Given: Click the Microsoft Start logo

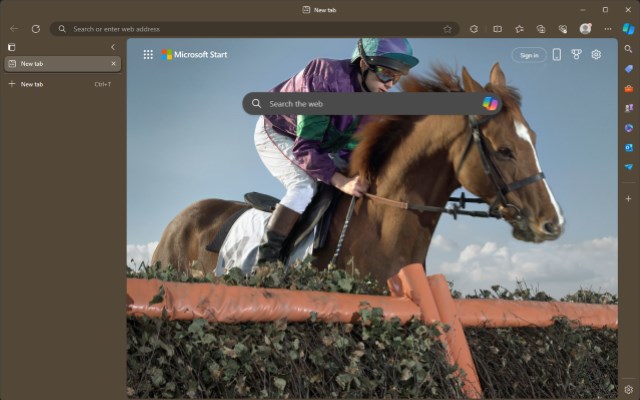Looking at the screenshot, I should pyautogui.click(x=194, y=55).
